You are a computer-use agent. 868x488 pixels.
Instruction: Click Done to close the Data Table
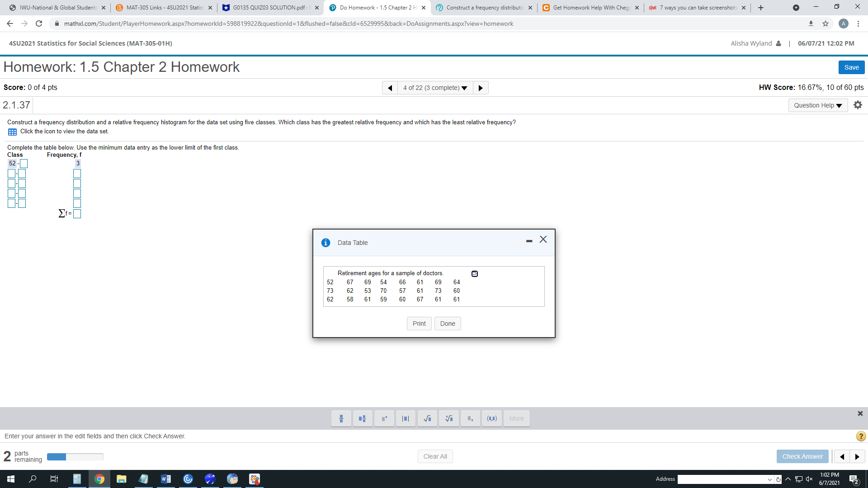coord(447,324)
